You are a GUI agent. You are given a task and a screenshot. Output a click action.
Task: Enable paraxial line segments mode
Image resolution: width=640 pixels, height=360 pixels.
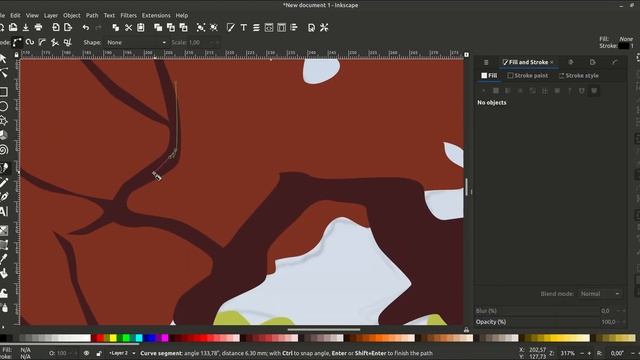[67, 42]
